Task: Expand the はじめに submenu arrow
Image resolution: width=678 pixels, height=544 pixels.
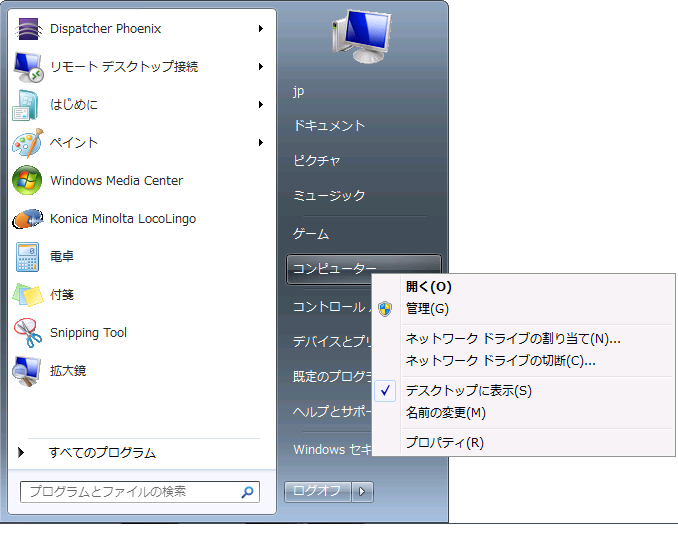Action: tap(261, 105)
